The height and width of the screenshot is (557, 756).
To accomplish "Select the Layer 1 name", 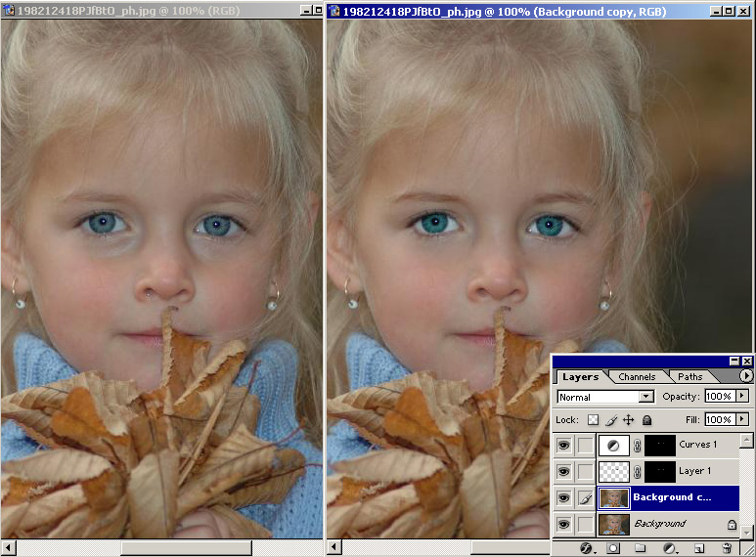I will click(x=694, y=471).
